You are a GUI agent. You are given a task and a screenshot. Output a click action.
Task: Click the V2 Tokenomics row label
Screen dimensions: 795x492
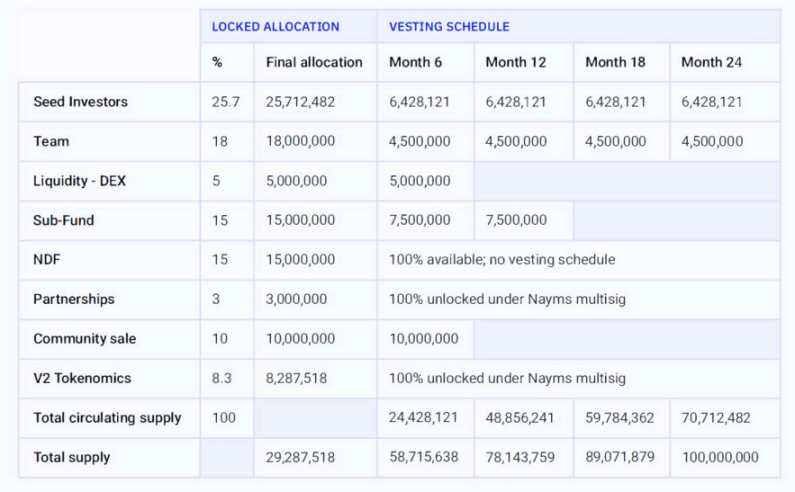[82, 378]
